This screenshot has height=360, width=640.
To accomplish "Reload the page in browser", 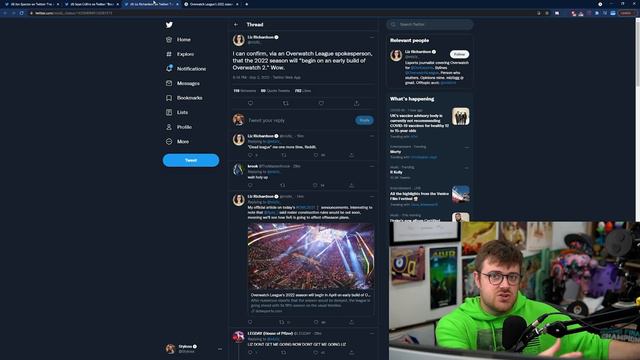I will coord(21,13).
